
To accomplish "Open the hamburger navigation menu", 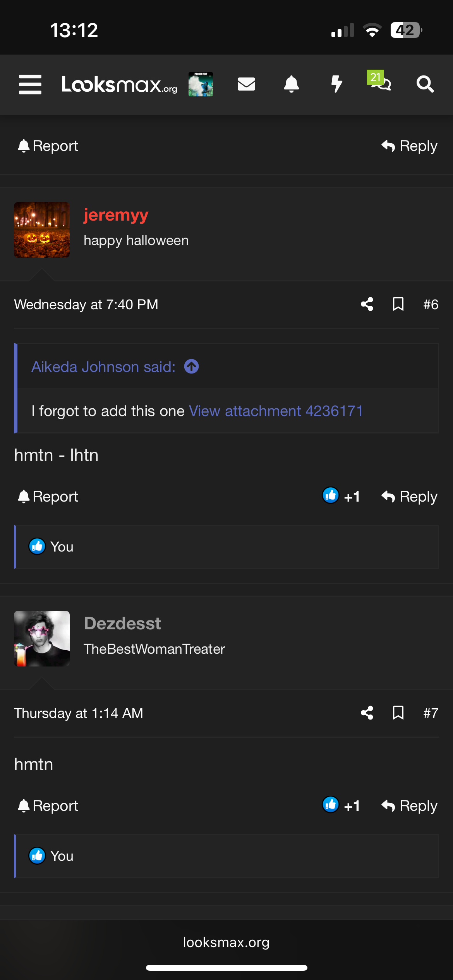I will (30, 84).
